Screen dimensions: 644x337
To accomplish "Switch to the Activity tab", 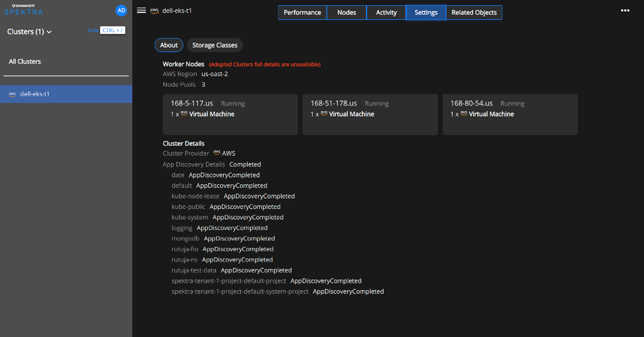I will pos(386,12).
